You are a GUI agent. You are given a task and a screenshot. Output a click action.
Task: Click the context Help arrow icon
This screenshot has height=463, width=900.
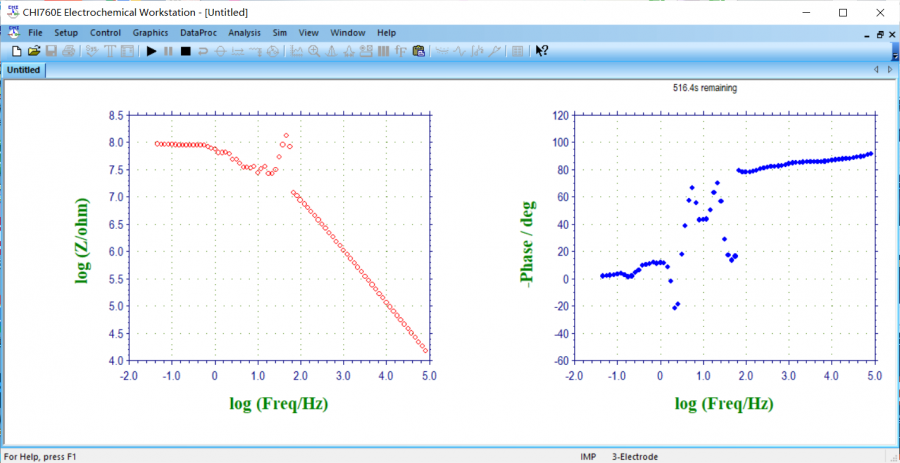click(x=541, y=51)
